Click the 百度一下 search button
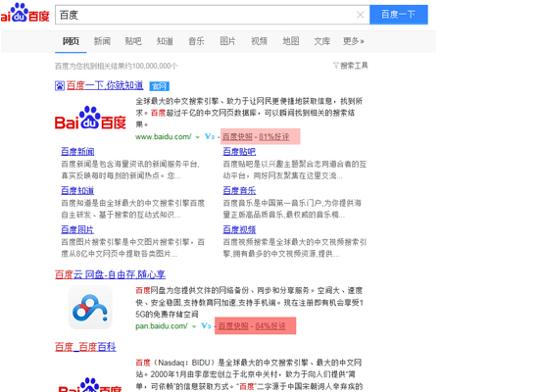 click(399, 15)
